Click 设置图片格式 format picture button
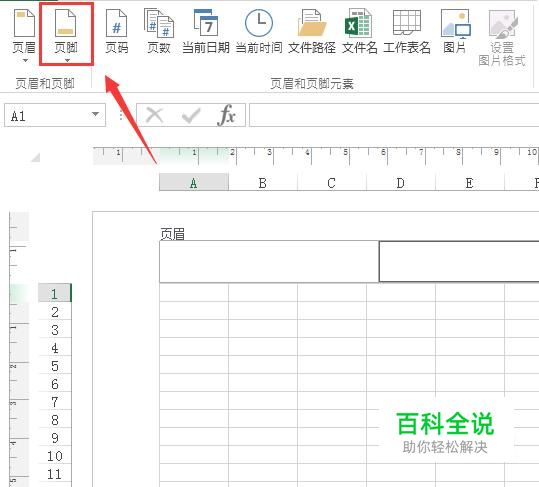539x487 pixels. tap(502, 38)
